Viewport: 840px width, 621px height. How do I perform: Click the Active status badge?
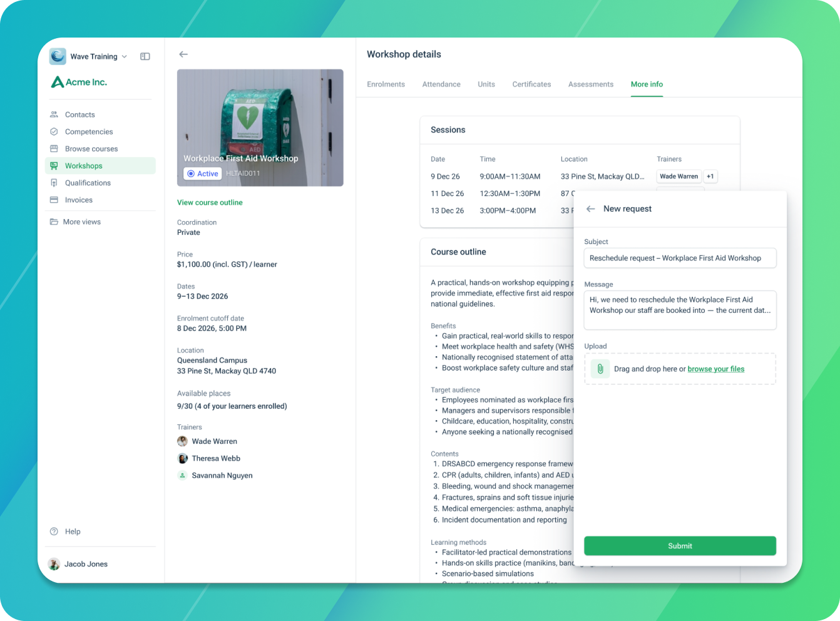[x=203, y=173]
